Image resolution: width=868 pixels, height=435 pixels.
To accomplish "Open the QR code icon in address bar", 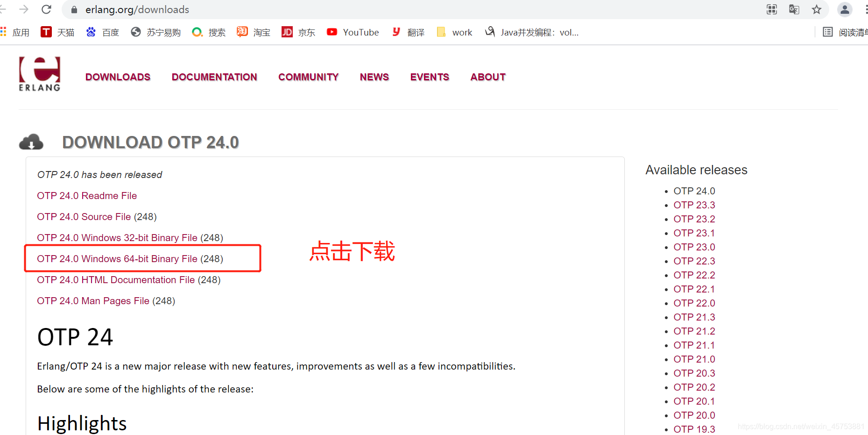I will (x=772, y=9).
